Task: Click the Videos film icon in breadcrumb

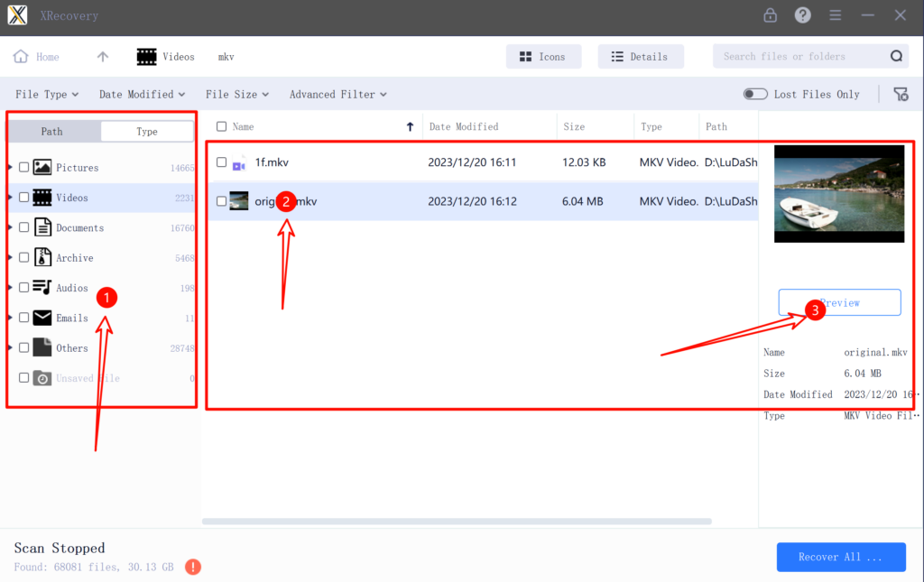Action: (147, 57)
